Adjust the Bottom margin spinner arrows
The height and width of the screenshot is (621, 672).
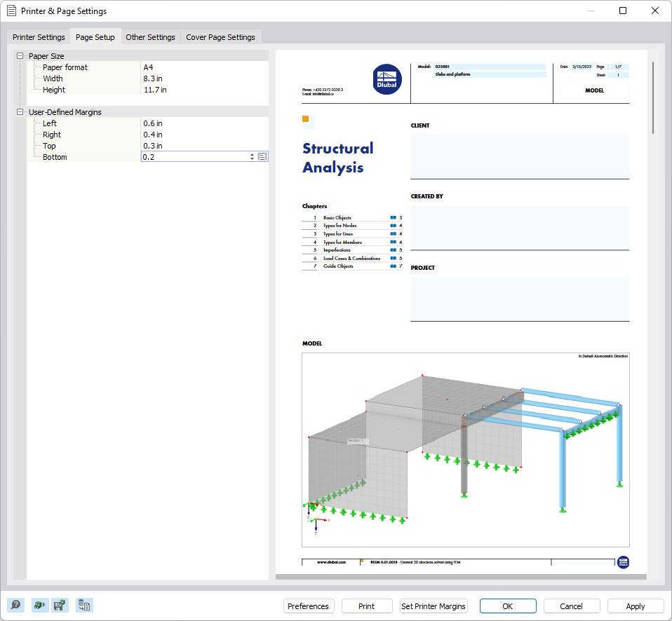click(x=252, y=157)
